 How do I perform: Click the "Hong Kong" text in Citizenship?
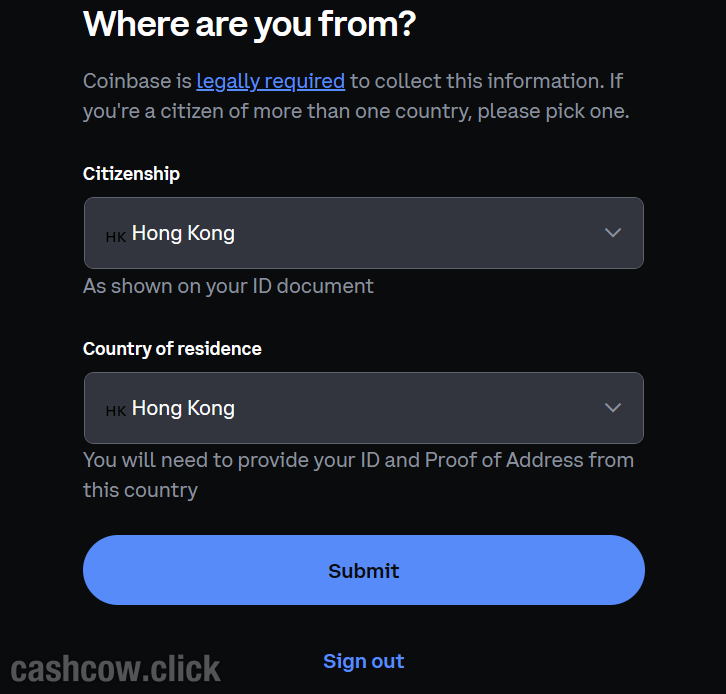click(x=183, y=233)
